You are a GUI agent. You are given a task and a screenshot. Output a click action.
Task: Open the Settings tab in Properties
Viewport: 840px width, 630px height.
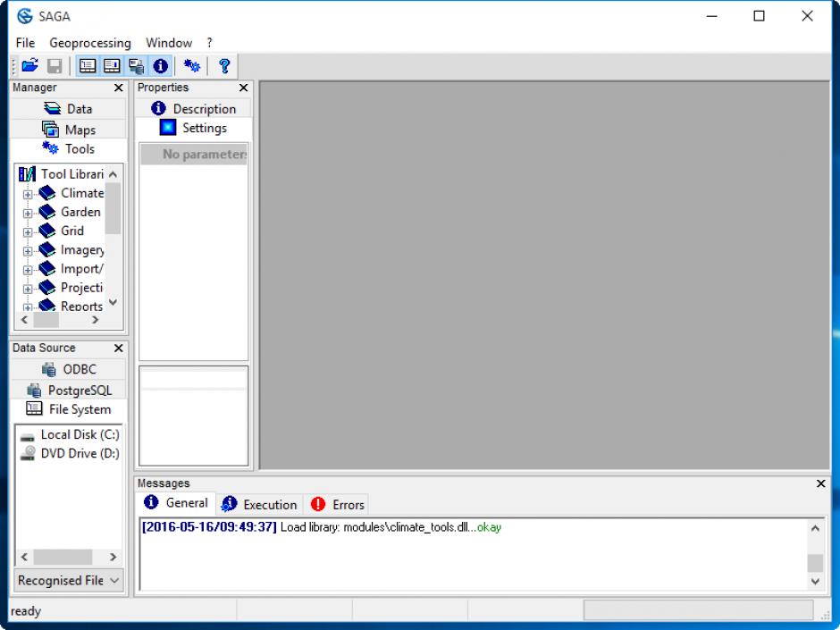pyautogui.click(x=193, y=128)
